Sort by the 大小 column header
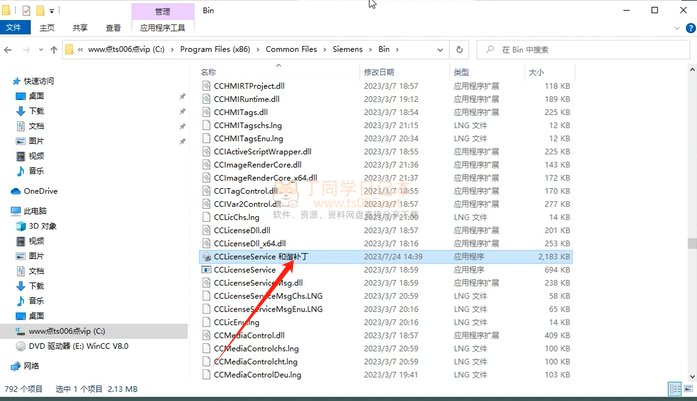The height and width of the screenshot is (401, 697). click(x=536, y=72)
